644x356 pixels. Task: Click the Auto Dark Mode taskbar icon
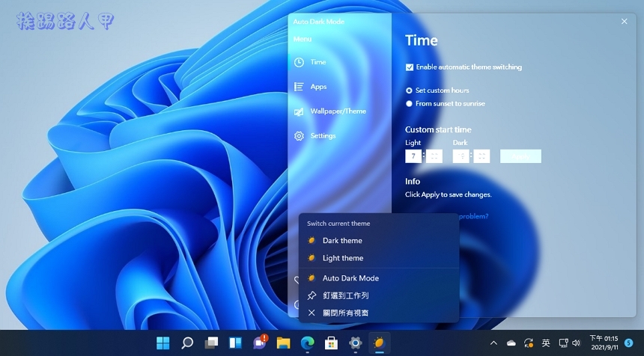[380, 343]
